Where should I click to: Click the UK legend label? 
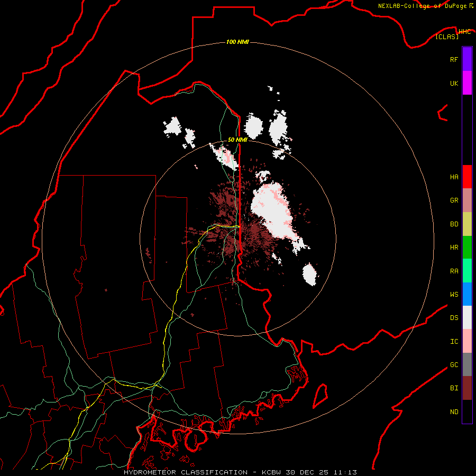(454, 83)
